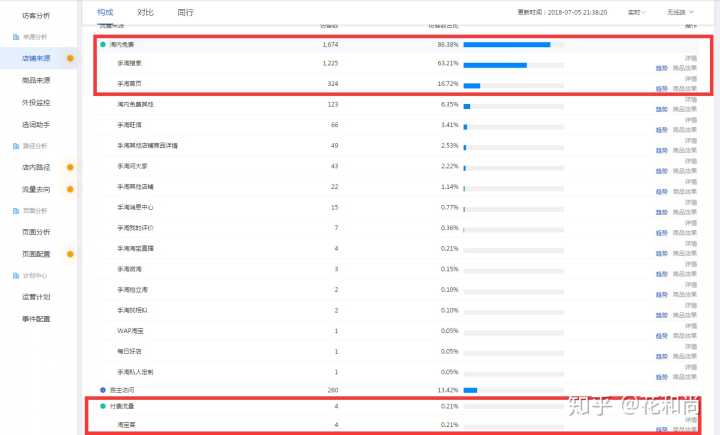This screenshot has width=720, height=435.
Task: Open 商品效果 link for 手淘首页 row
Action: (x=685, y=88)
